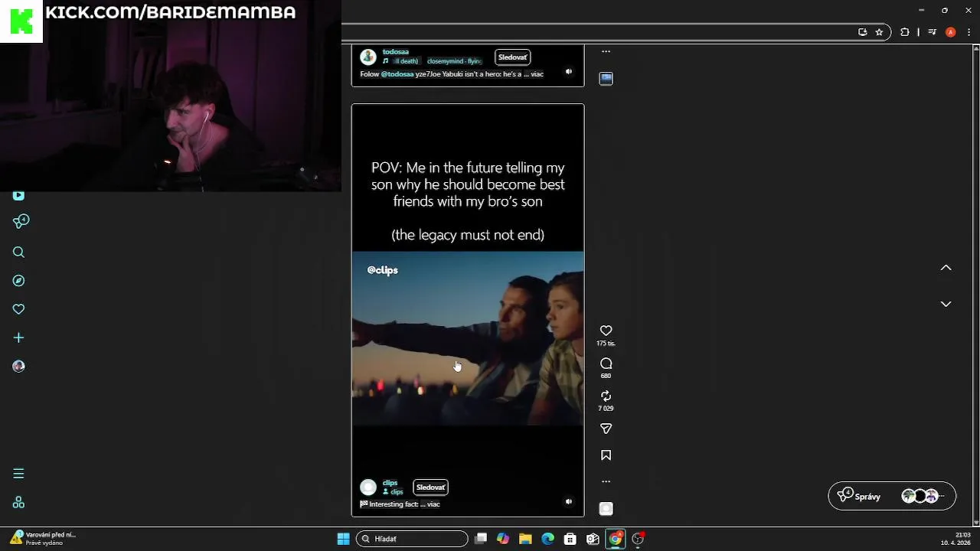Open the todosaa username link
This screenshot has height=551, width=980.
click(x=396, y=52)
